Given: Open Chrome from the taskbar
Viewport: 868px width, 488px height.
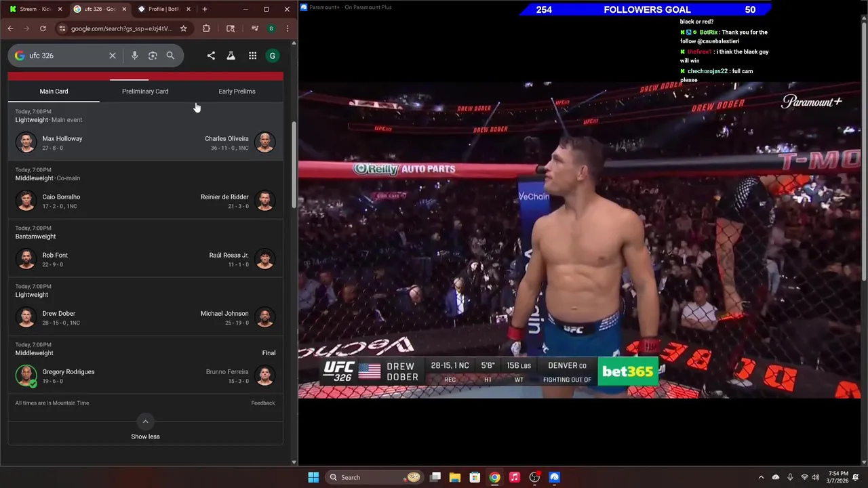Looking at the screenshot, I should (x=495, y=477).
